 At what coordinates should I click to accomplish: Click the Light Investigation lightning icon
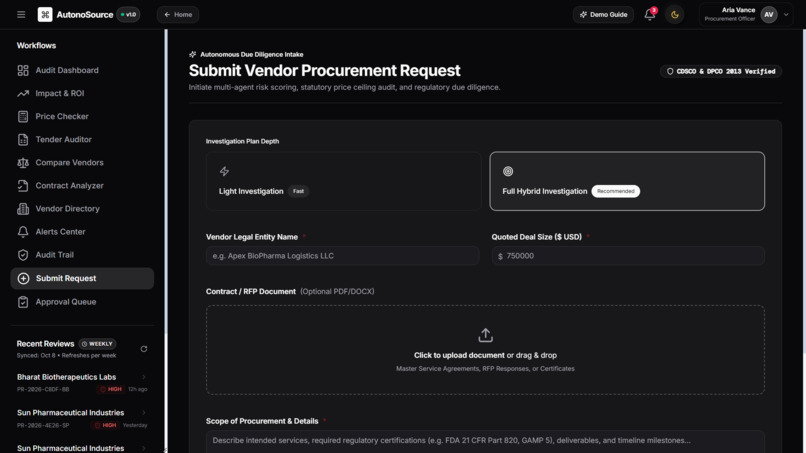224,171
